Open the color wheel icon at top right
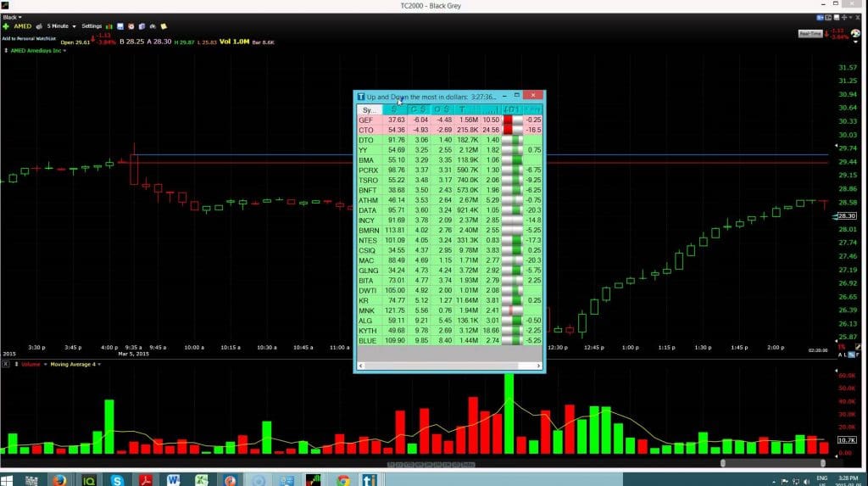The image size is (868, 486). point(856,34)
